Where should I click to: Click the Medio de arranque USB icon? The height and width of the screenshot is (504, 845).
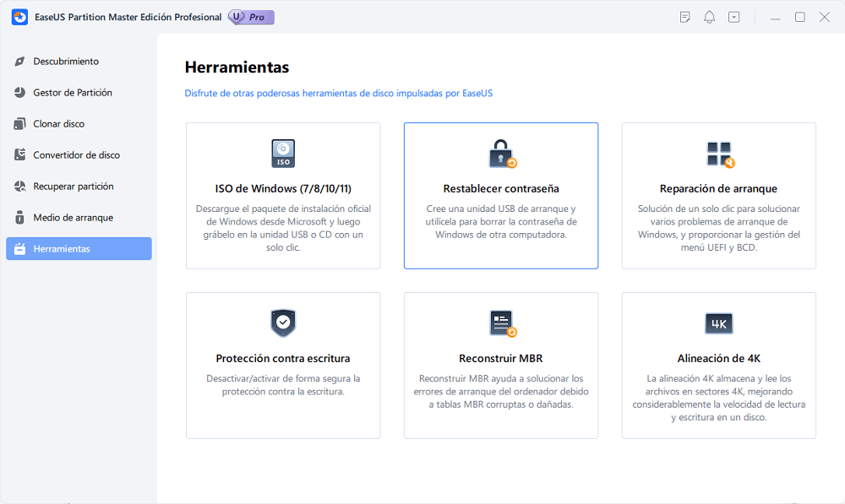coord(20,218)
